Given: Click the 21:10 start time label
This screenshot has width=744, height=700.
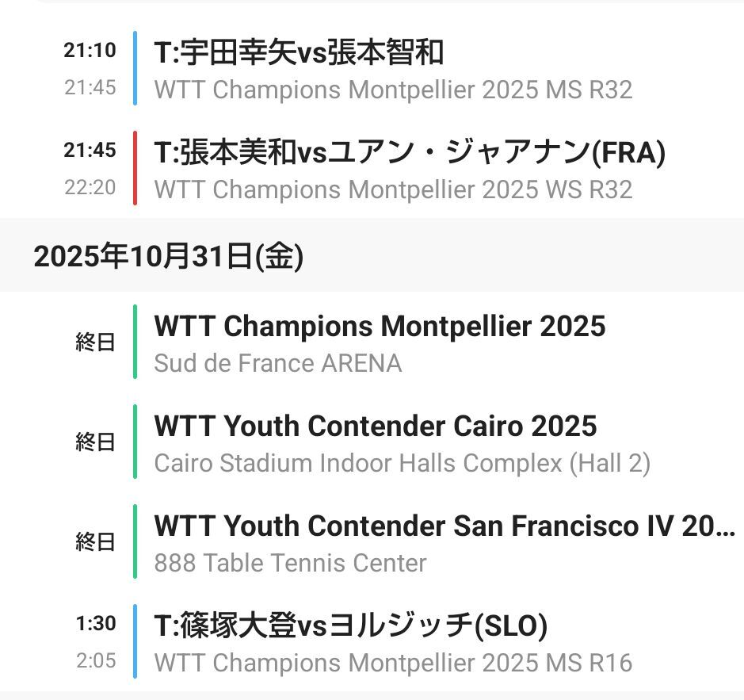Looking at the screenshot, I should pos(90,51).
